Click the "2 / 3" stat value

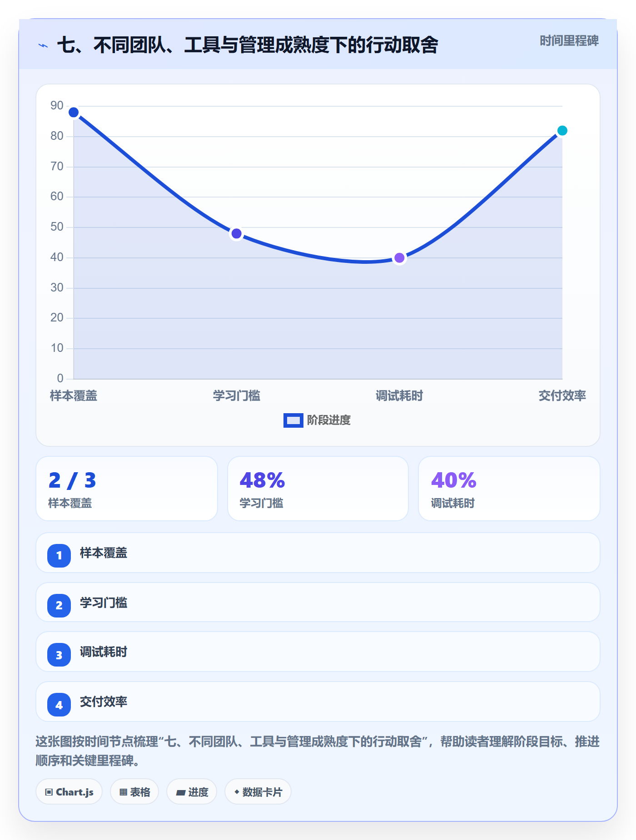72,480
